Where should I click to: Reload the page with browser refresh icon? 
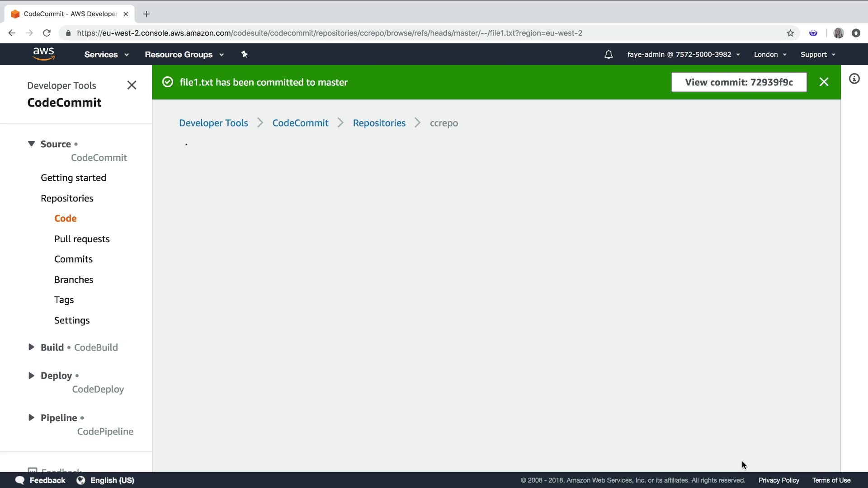pyautogui.click(x=47, y=33)
